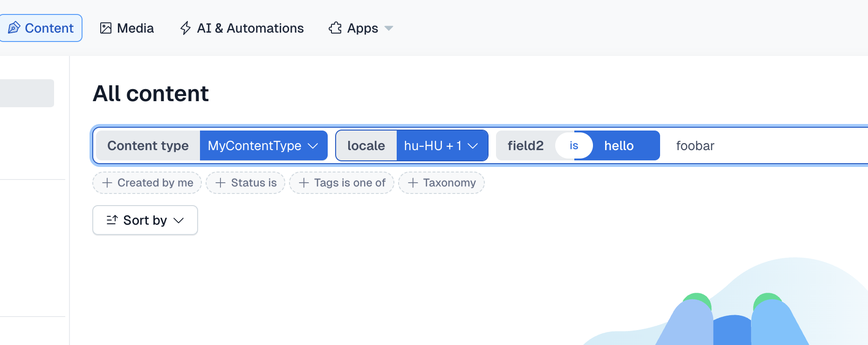This screenshot has height=345, width=868.
Task: Open the hu-HU + 1 locale dropdown
Action: [442, 145]
